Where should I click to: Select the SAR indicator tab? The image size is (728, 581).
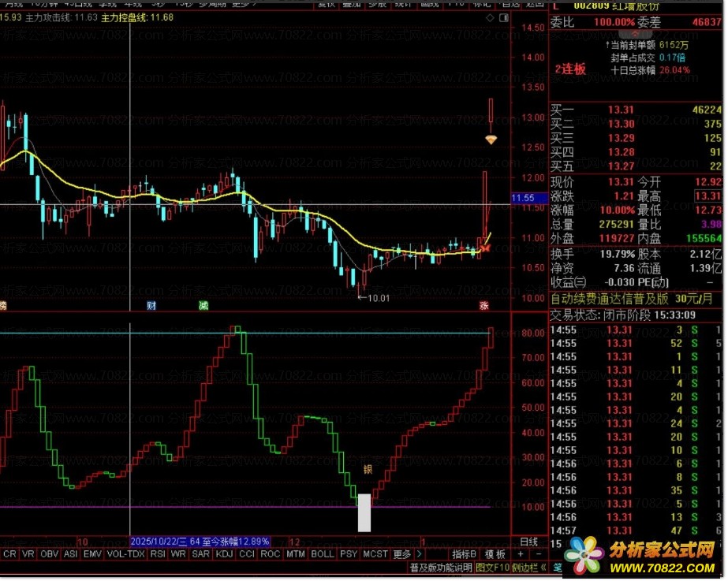[200, 554]
